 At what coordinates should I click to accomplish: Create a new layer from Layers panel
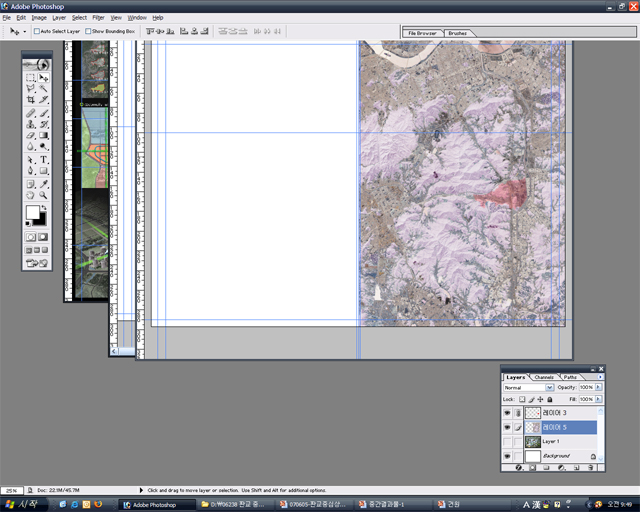[577, 467]
